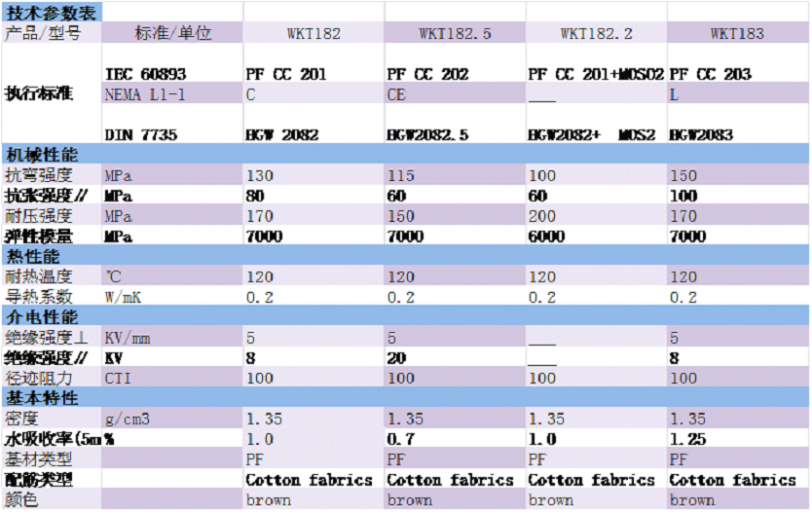Select the 机械性能 section header row
812x512 pixels.
click(405, 155)
